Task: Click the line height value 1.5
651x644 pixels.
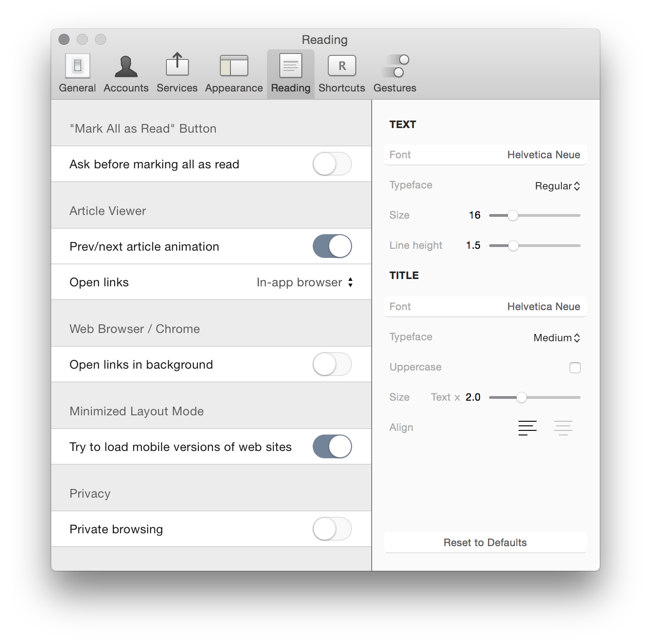Action: [474, 246]
